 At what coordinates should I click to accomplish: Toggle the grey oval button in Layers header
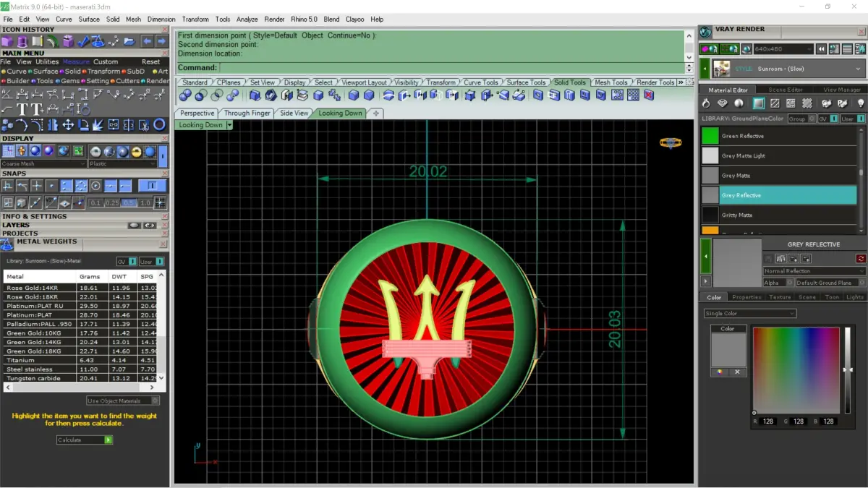point(134,225)
